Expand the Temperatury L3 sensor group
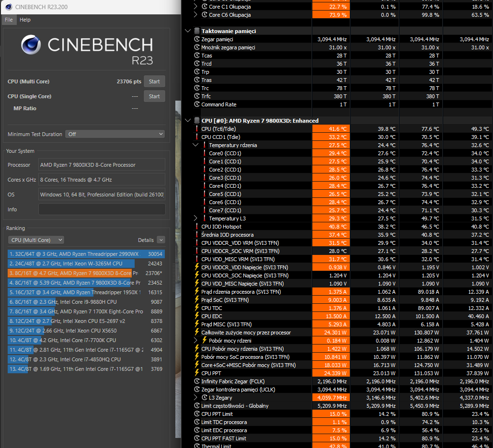Viewport: 493px width, 448px height. point(195,218)
